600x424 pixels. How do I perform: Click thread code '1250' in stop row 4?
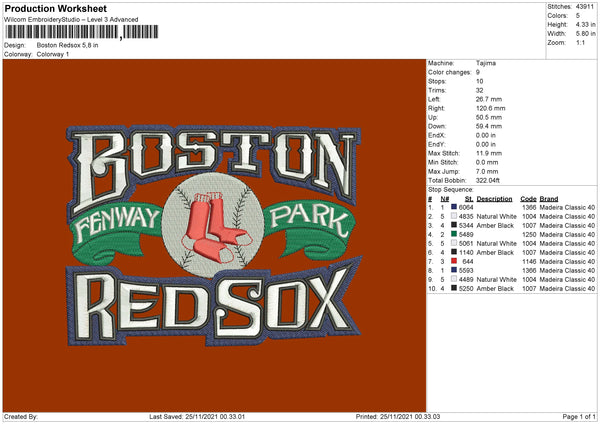(529, 235)
